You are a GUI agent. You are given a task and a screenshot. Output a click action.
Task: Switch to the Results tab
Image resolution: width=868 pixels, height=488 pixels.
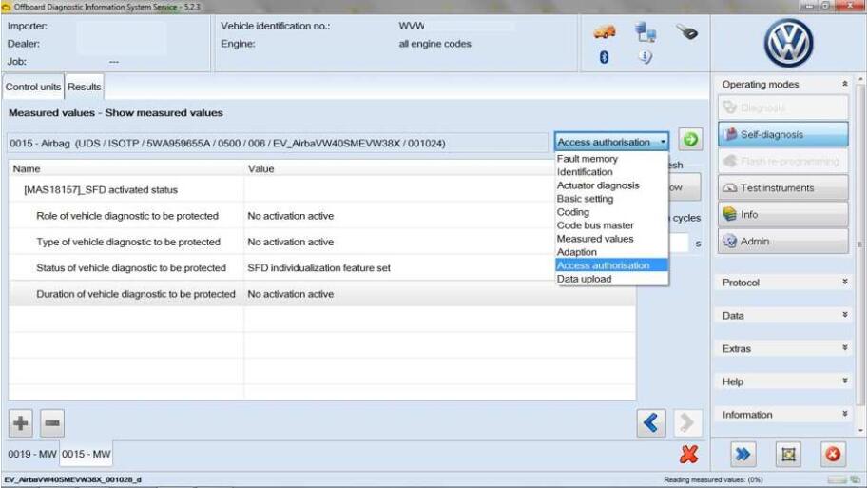(85, 87)
